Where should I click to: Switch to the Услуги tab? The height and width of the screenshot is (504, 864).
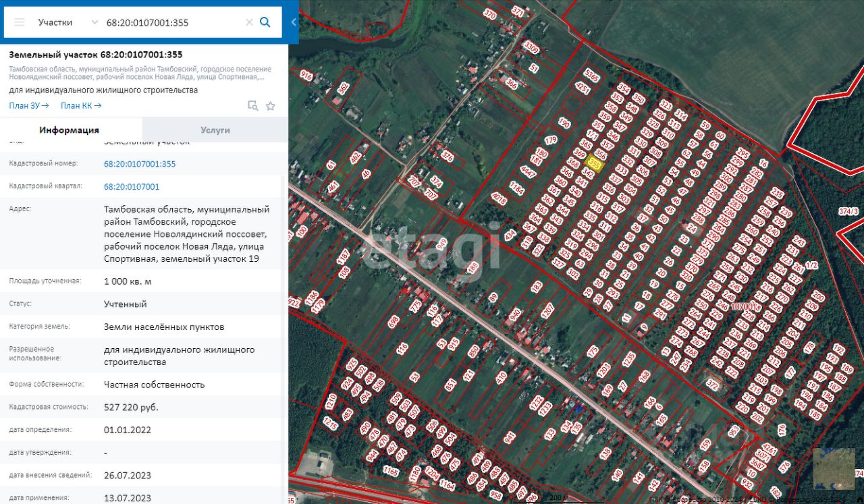215,130
